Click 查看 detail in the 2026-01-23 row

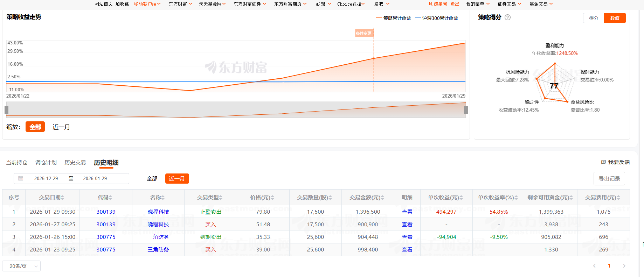(407, 250)
